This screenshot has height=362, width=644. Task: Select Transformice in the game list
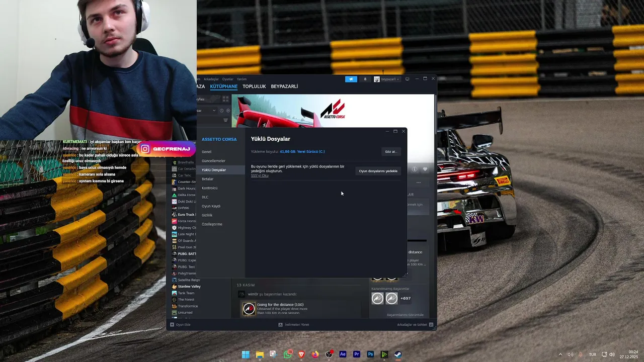pos(185,306)
